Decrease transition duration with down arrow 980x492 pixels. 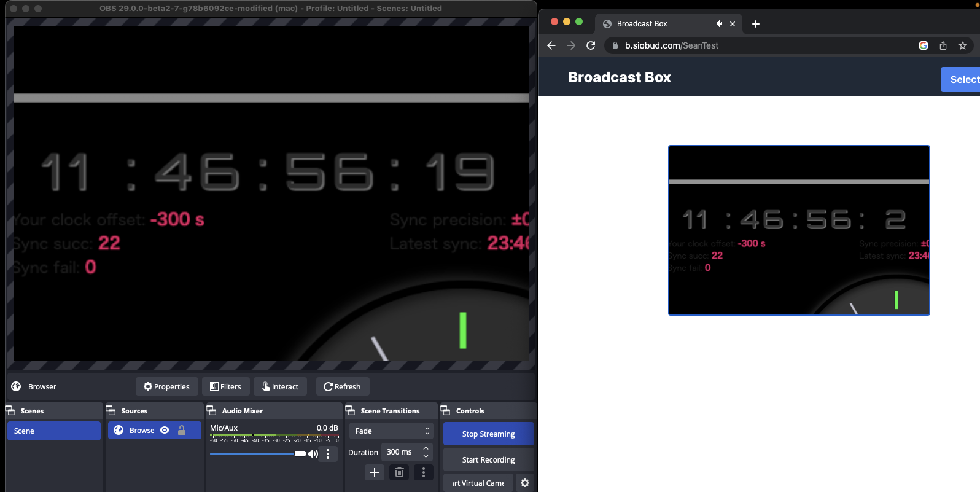tap(426, 456)
